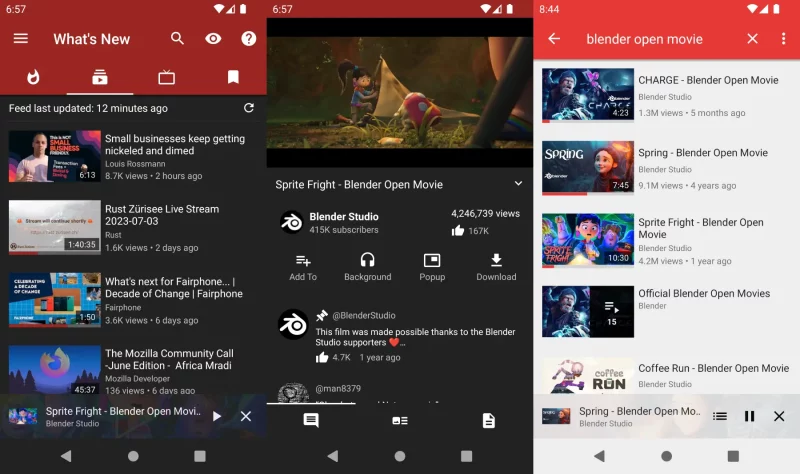Tap the search magnifier in What's New
This screenshot has width=800, height=474.
pyautogui.click(x=177, y=39)
